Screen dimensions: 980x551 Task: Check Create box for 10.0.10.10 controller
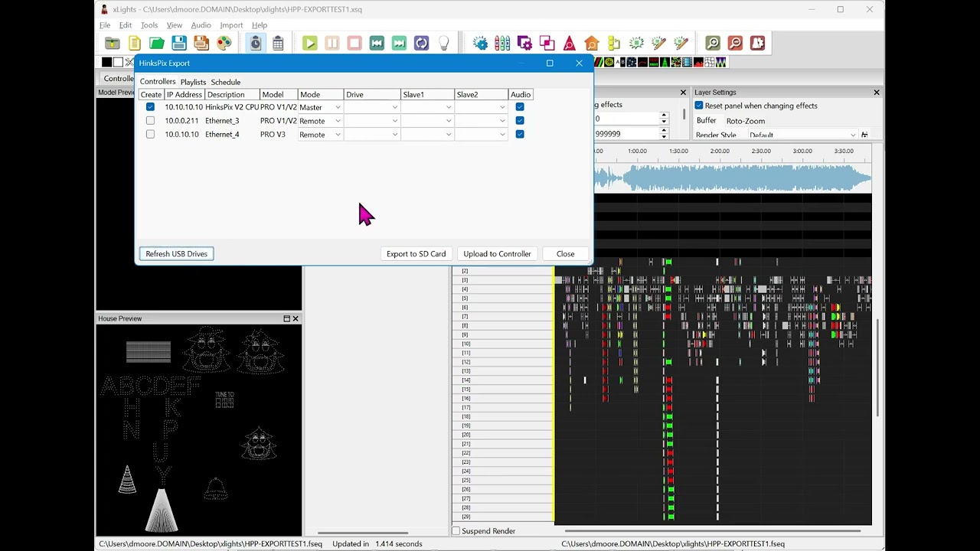[150, 135]
